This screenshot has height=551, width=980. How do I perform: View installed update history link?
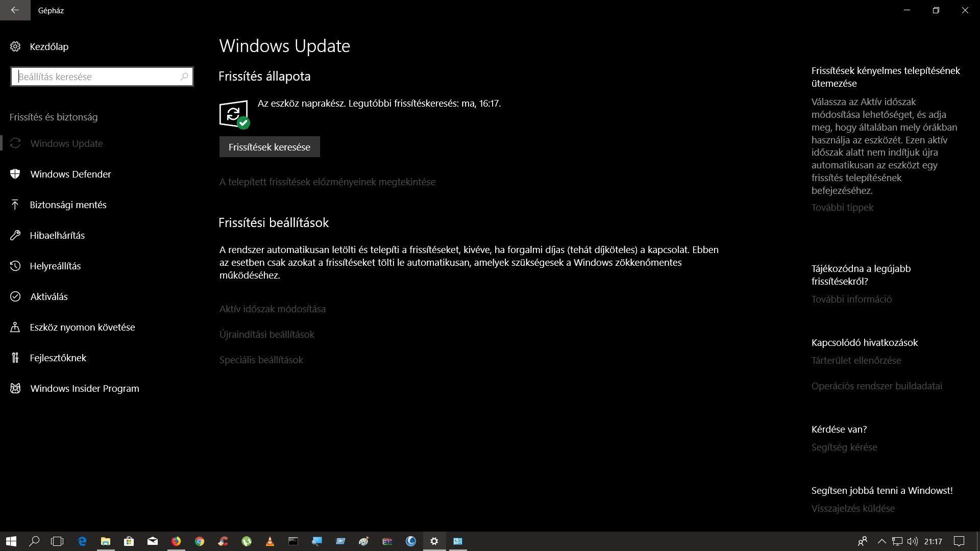[327, 182]
